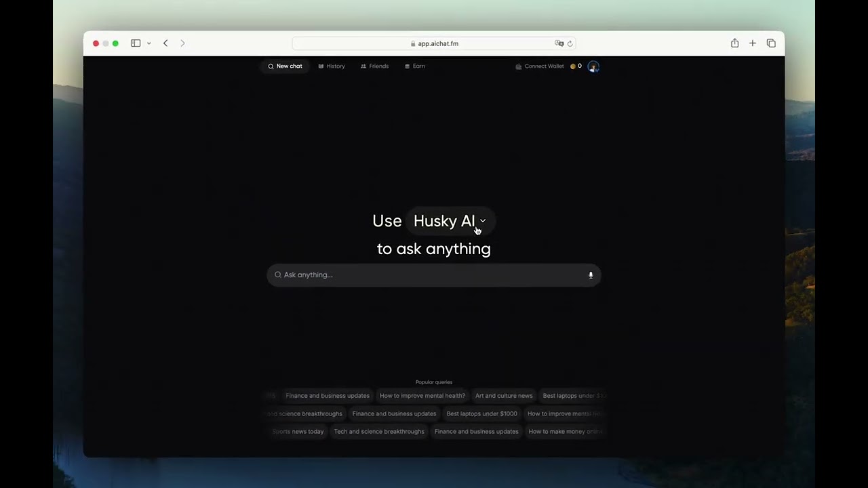Click the 'Popular queries' label
868x488 pixels.
434,382
